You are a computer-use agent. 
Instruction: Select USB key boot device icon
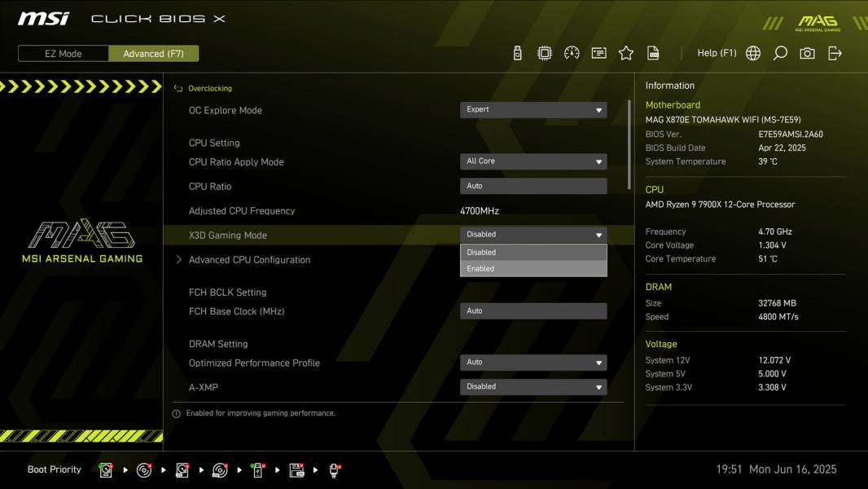point(257,470)
